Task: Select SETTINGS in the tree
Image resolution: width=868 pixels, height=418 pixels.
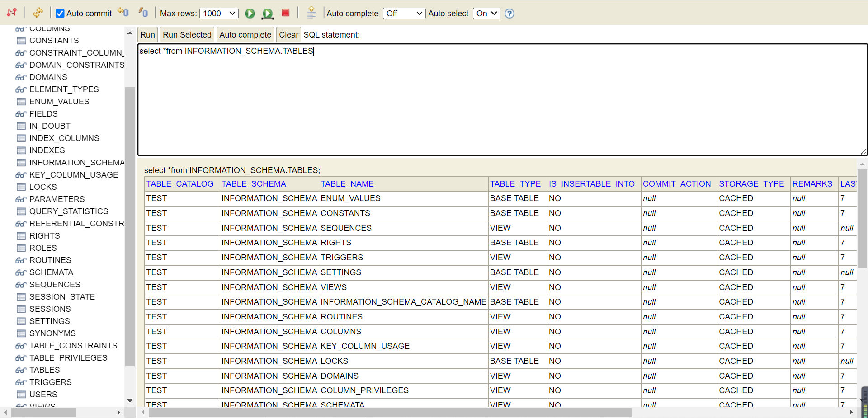Action: point(50,321)
